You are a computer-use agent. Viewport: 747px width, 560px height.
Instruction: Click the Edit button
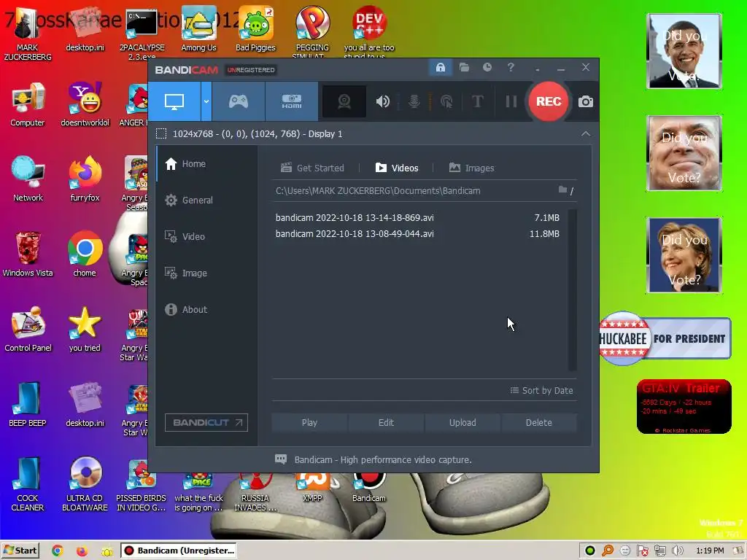coord(386,422)
